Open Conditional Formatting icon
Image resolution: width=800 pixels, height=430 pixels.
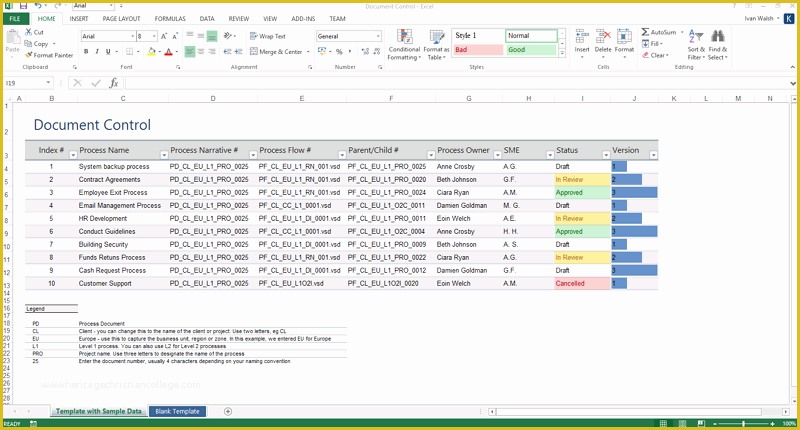(x=405, y=37)
